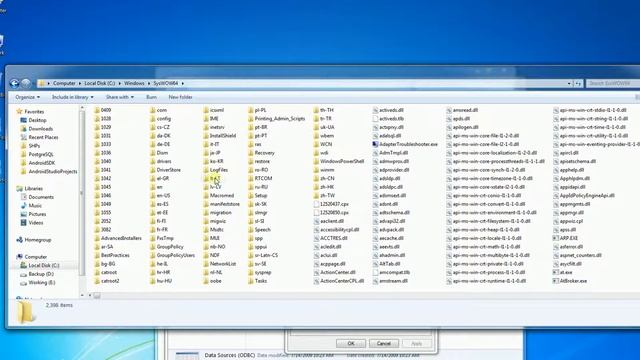Click the Homegroup icon in sidebar
This screenshot has width=640, height=360.
point(19,240)
